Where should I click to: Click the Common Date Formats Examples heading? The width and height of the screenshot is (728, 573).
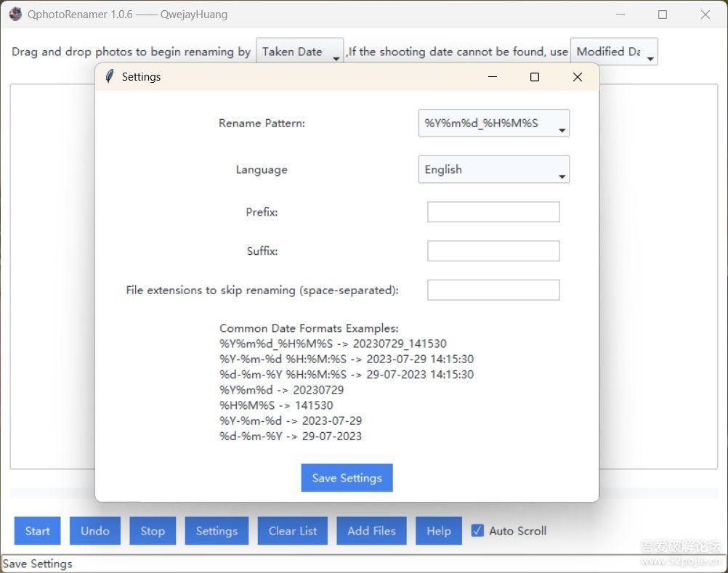point(309,328)
